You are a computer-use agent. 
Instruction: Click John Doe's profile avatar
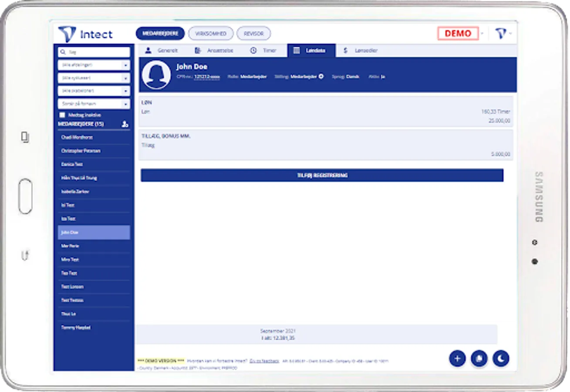point(156,75)
